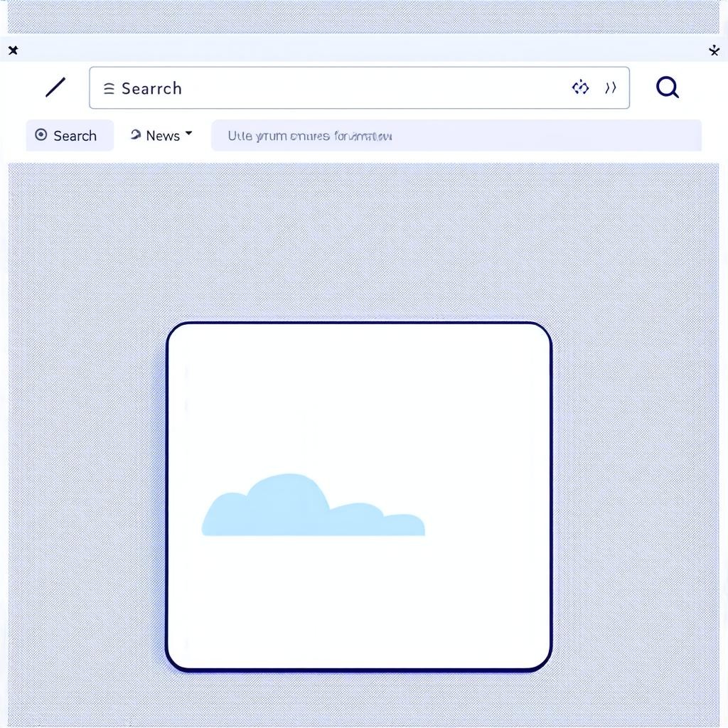Image resolution: width=728 pixels, height=728 pixels.
Task: Select the radio circle next to Search
Action: 41,135
